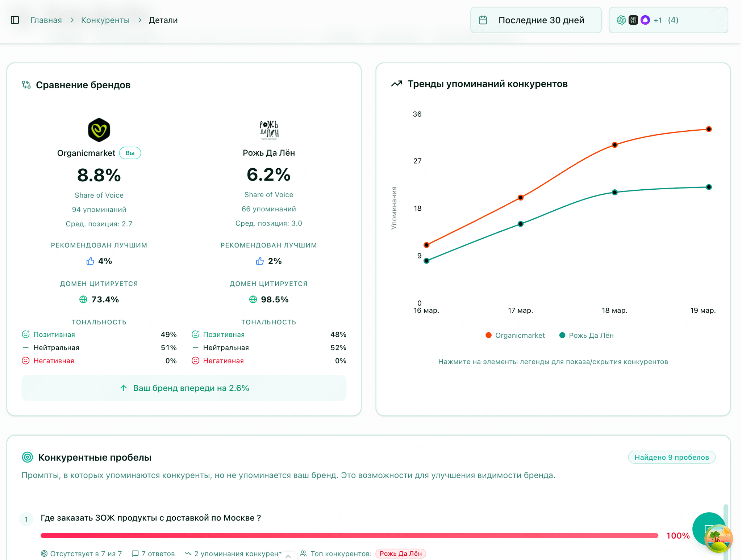Click the trends arrow icon beside Тренды упоминаний

click(397, 84)
